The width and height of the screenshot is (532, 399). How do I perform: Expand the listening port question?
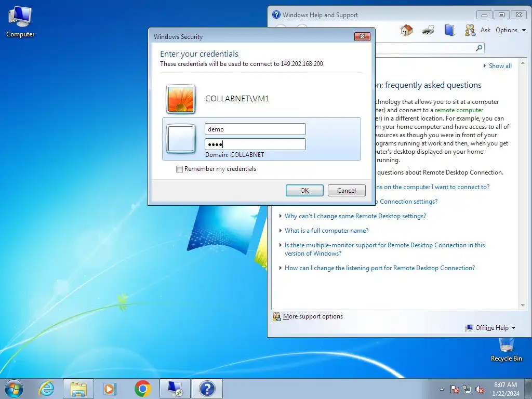379,268
